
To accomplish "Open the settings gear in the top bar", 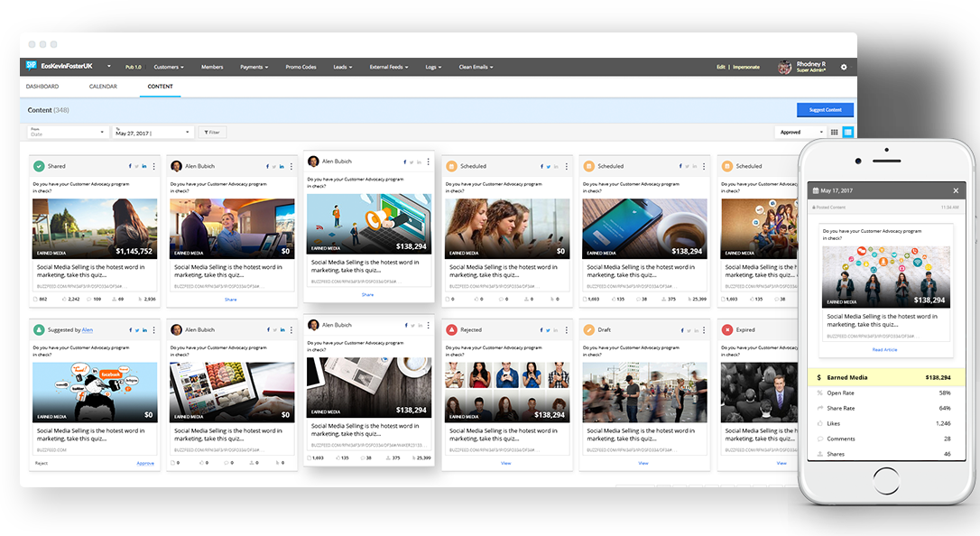I will pos(843,67).
